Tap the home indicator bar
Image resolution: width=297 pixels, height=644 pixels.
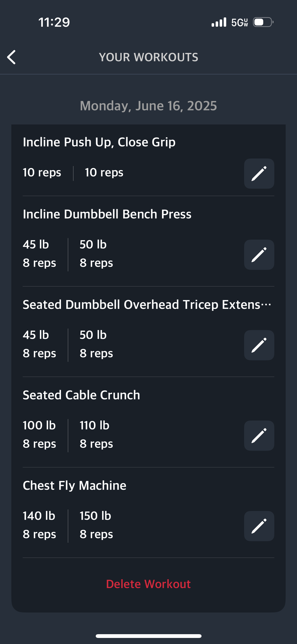click(x=149, y=636)
